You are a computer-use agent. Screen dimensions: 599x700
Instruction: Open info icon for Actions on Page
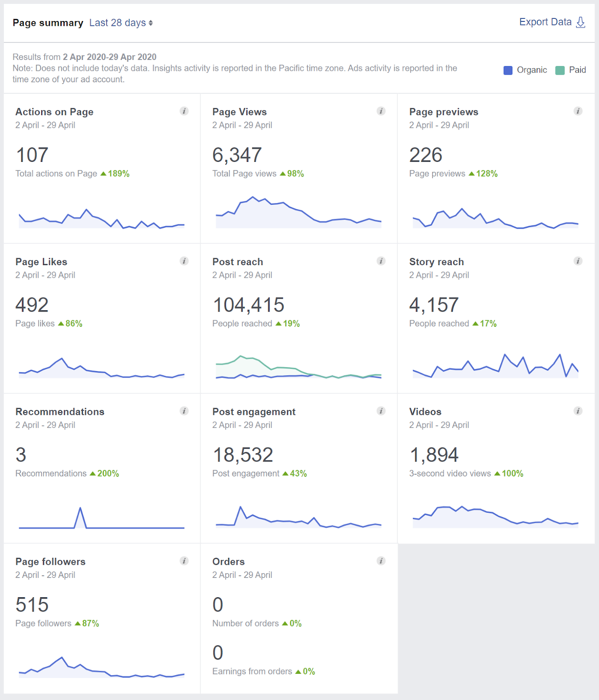184,111
